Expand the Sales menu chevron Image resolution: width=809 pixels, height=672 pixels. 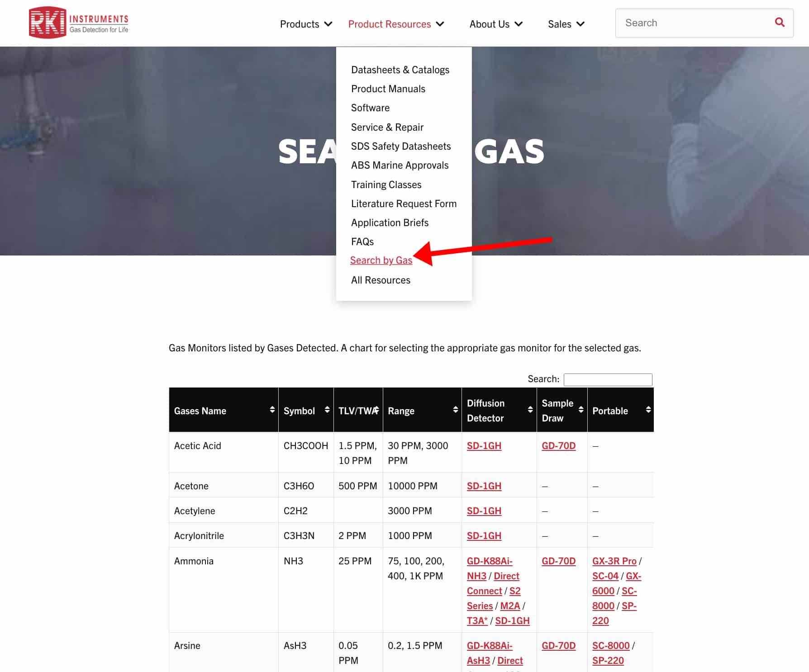coord(580,24)
